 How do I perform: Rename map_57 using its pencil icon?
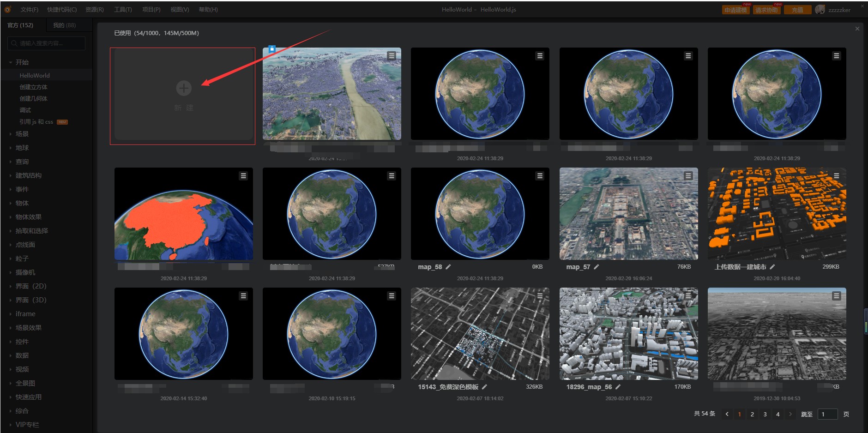tap(597, 267)
